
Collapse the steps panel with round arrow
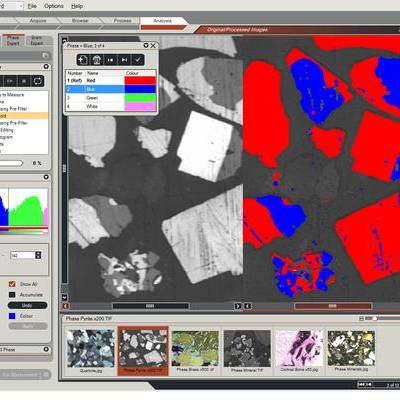click(46, 67)
